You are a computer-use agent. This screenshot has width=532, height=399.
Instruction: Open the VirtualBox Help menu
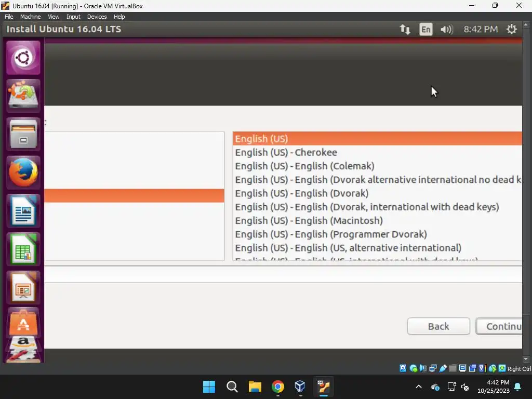119,17
